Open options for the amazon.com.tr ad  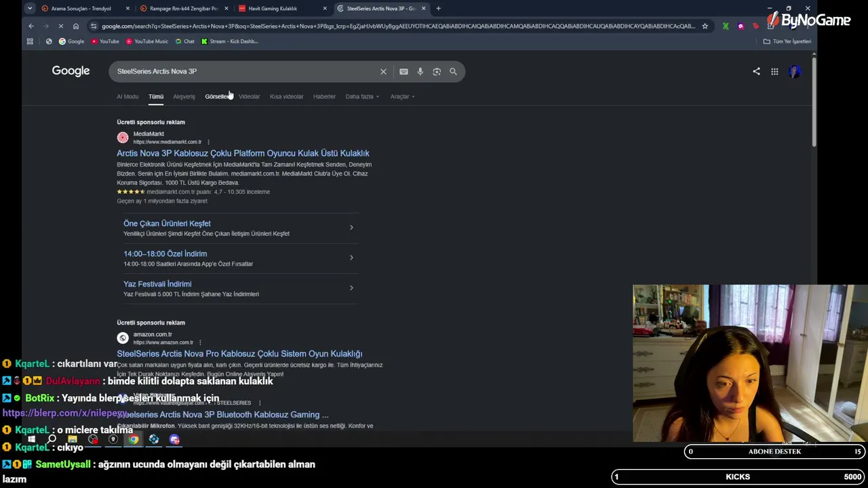(x=200, y=342)
